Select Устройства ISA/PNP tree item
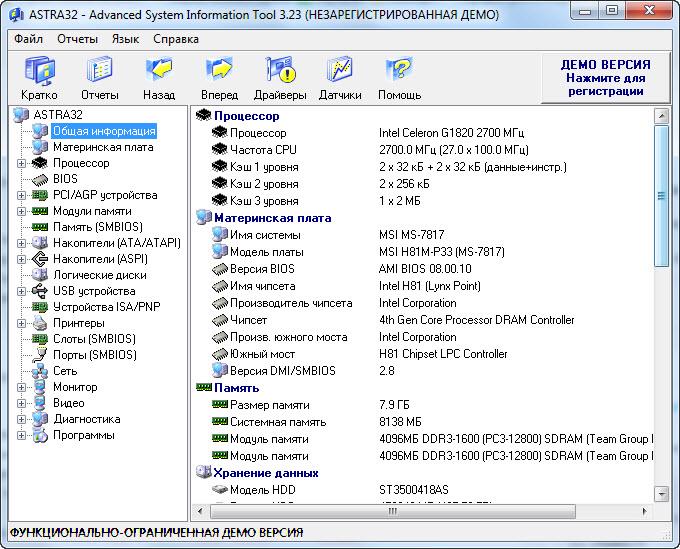The width and height of the screenshot is (680, 549). (x=106, y=307)
